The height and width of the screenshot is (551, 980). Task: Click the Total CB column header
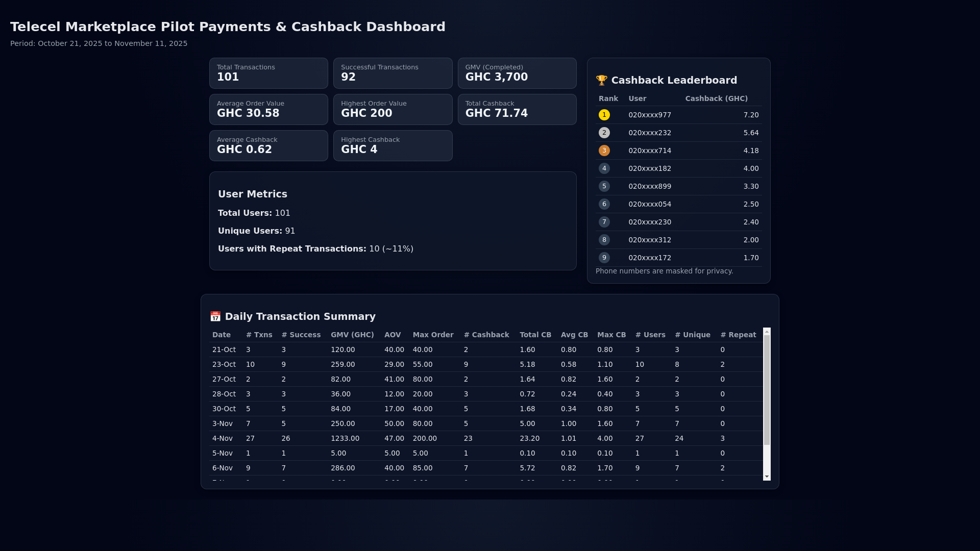(x=535, y=335)
